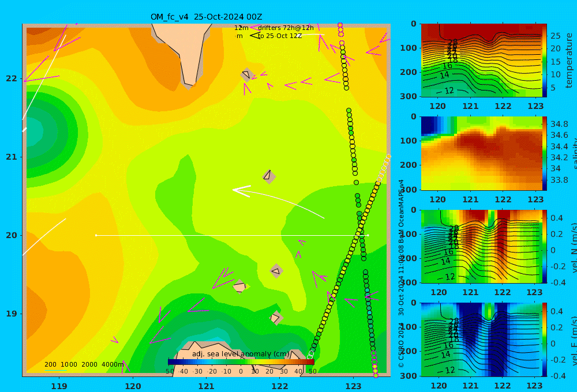Click the depth contour legend '200 1000 2000 4000m'

point(84,364)
